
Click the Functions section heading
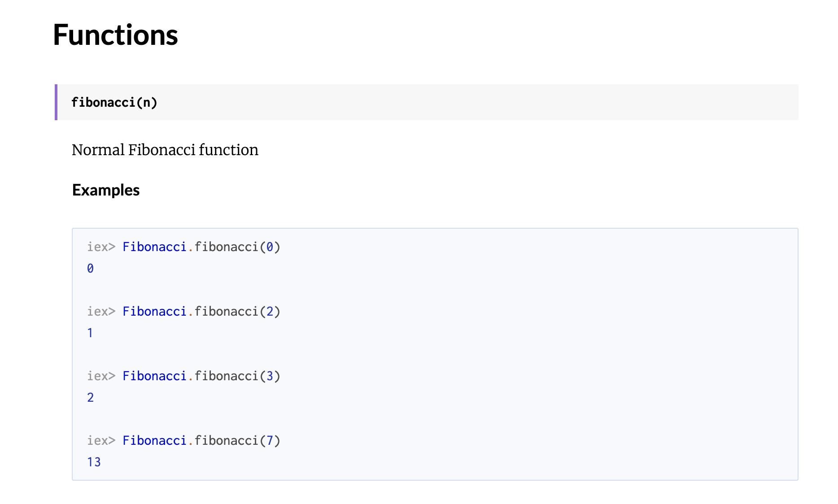tap(115, 35)
